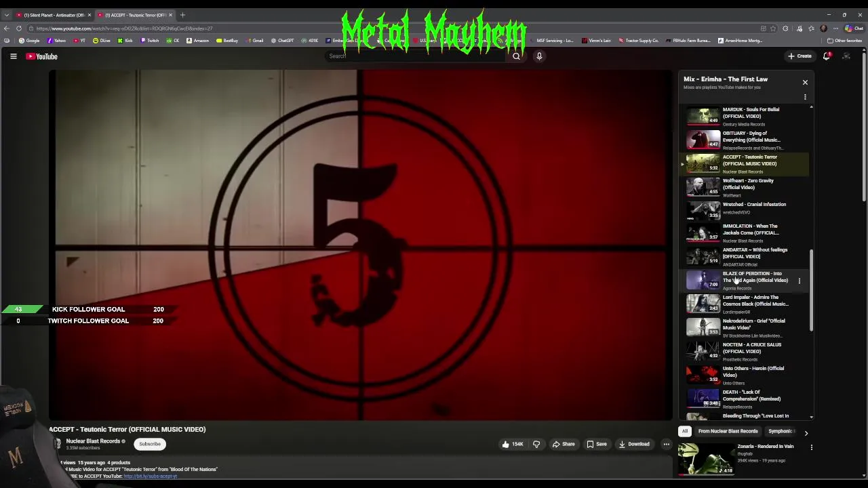The height and width of the screenshot is (488, 868).
Task: Click the Create button
Action: pyautogui.click(x=800, y=56)
